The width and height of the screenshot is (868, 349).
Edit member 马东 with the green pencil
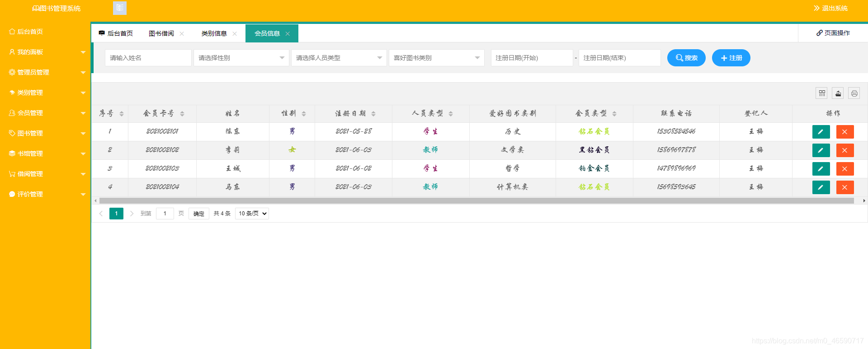[821, 187]
